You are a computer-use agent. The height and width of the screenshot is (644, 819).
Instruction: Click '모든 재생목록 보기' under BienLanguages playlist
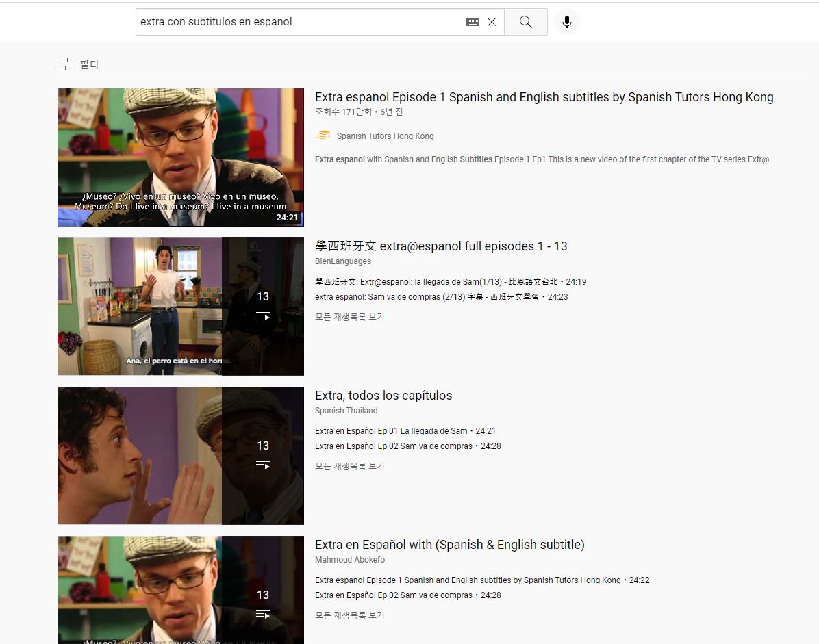click(x=349, y=317)
